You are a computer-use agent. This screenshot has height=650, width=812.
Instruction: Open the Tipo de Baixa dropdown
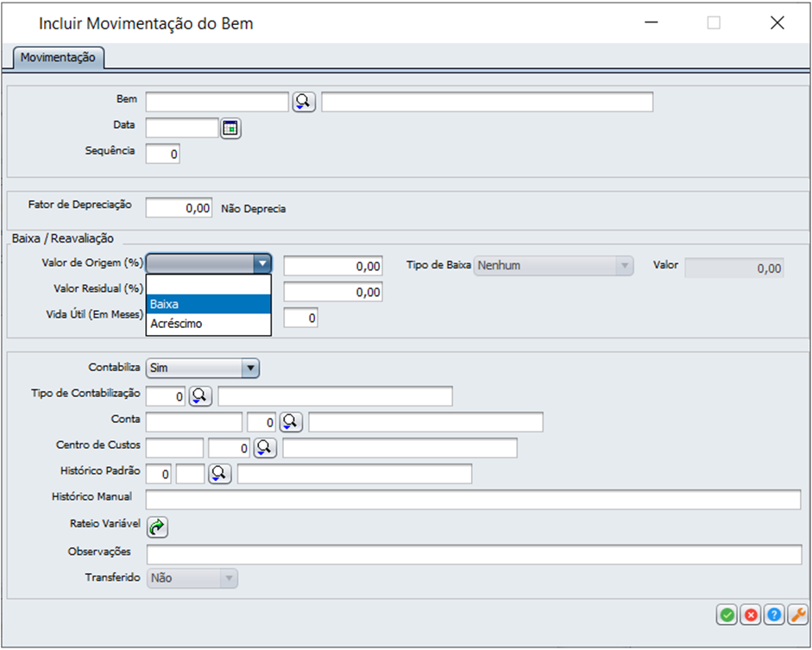point(553,266)
